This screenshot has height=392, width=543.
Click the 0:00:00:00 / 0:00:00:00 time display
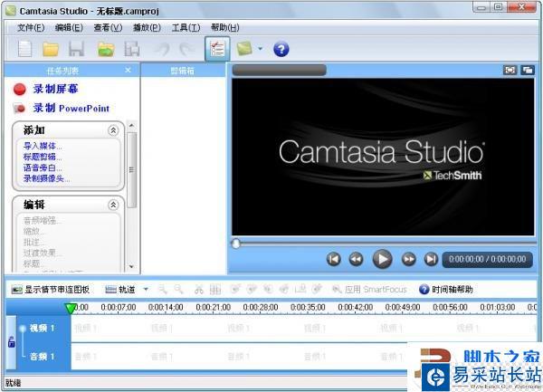487,259
